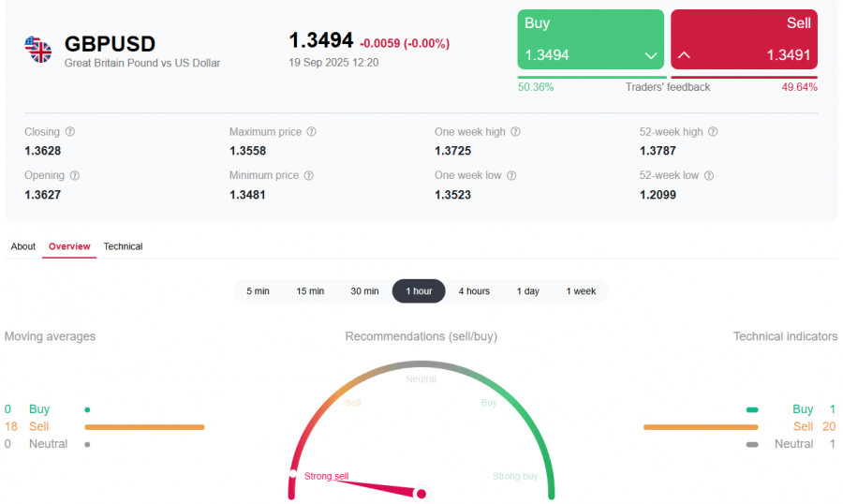Click the red Sell button

pyautogui.click(x=744, y=39)
